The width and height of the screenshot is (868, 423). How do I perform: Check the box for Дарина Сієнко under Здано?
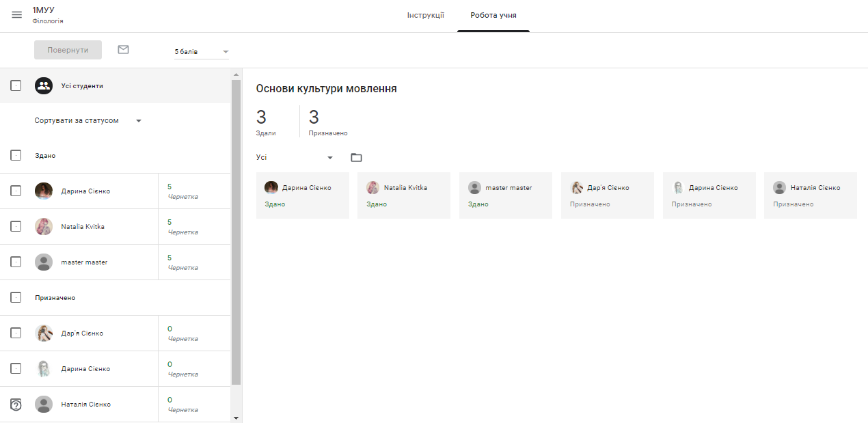point(16,191)
